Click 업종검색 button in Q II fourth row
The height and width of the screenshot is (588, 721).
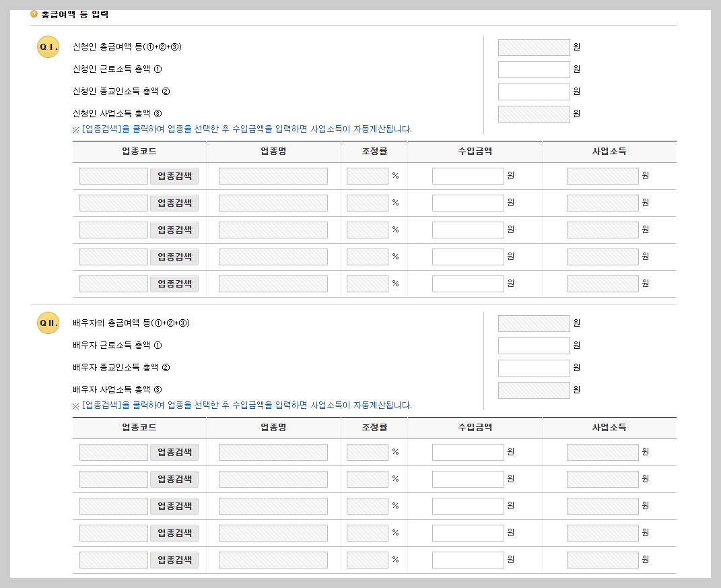pos(174,533)
